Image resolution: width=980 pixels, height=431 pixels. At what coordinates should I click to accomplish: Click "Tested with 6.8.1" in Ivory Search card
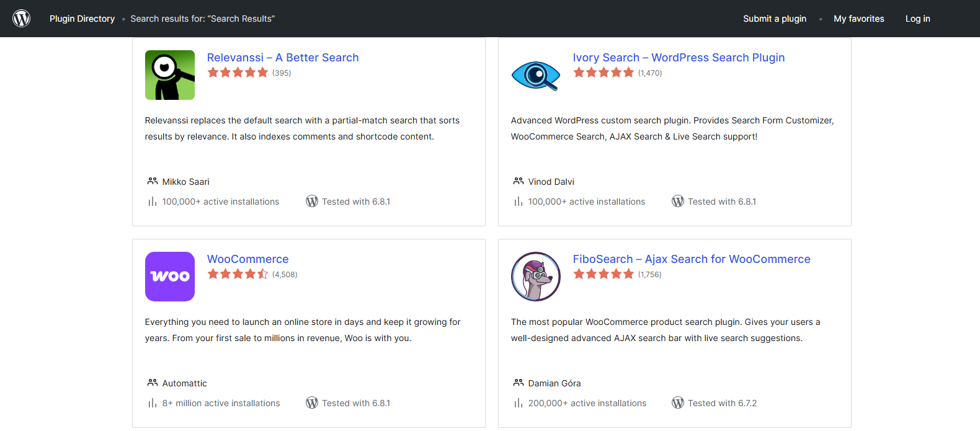click(722, 202)
